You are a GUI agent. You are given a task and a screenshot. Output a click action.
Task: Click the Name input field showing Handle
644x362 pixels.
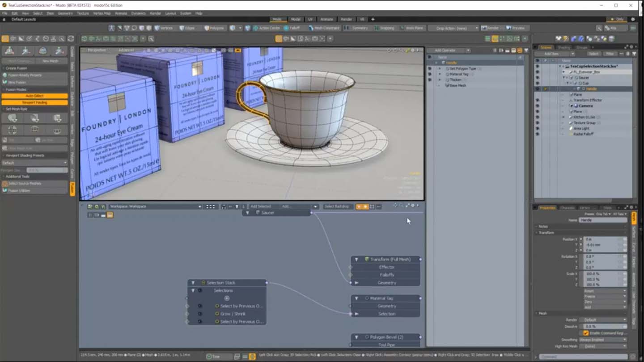pyautogui.click(x=602, y=220)
